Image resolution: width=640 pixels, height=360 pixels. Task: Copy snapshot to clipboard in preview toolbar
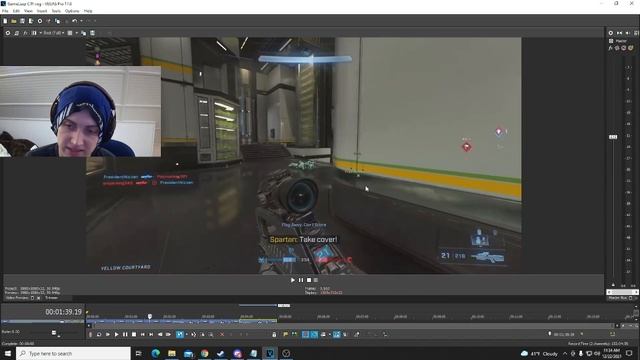[x=84, y=33]
